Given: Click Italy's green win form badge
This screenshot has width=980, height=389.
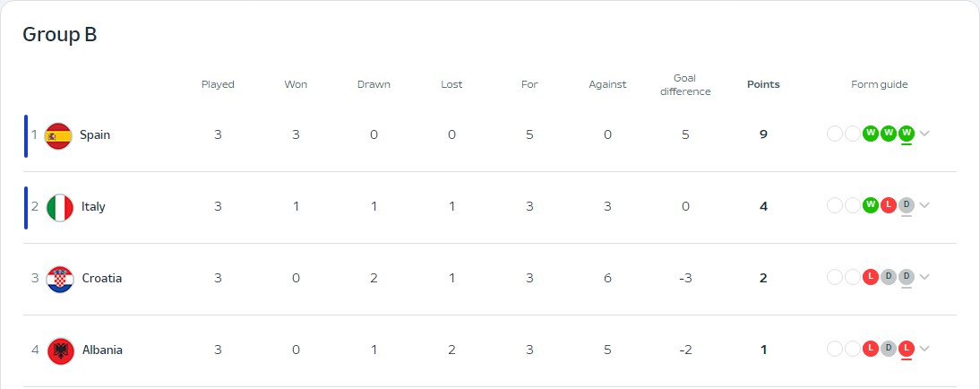Looking at the screenshot, I should [x=870, y=205].
